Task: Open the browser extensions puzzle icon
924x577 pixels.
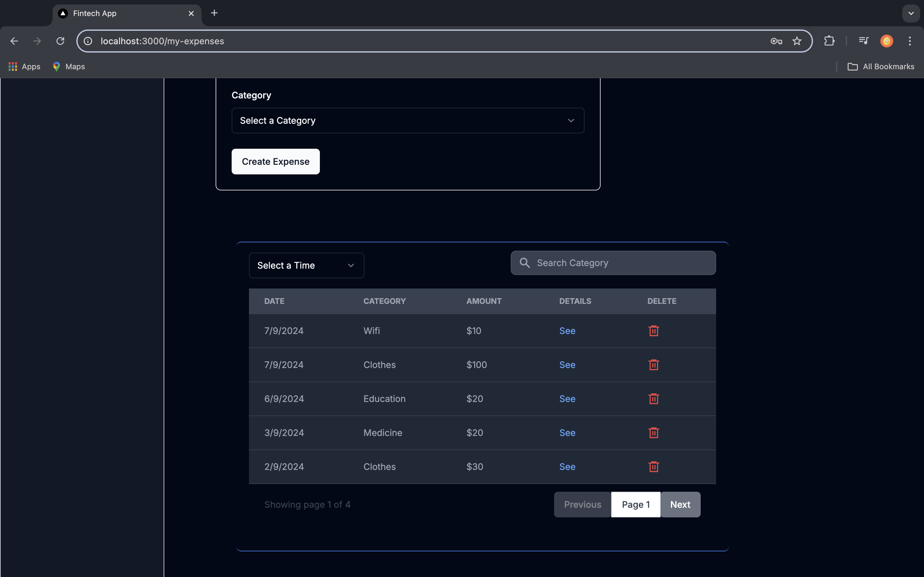Action: tap(829, 41)
